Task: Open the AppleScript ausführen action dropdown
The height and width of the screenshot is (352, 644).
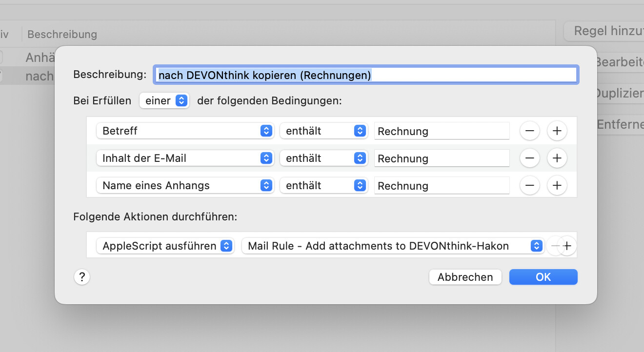Action: (x=165, y=246)
